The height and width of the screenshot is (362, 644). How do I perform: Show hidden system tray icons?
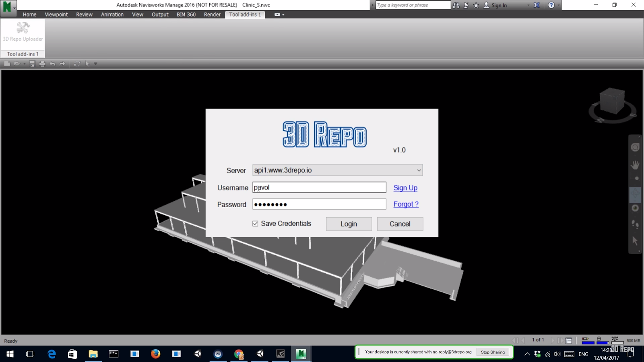click(x=527, y=354)
